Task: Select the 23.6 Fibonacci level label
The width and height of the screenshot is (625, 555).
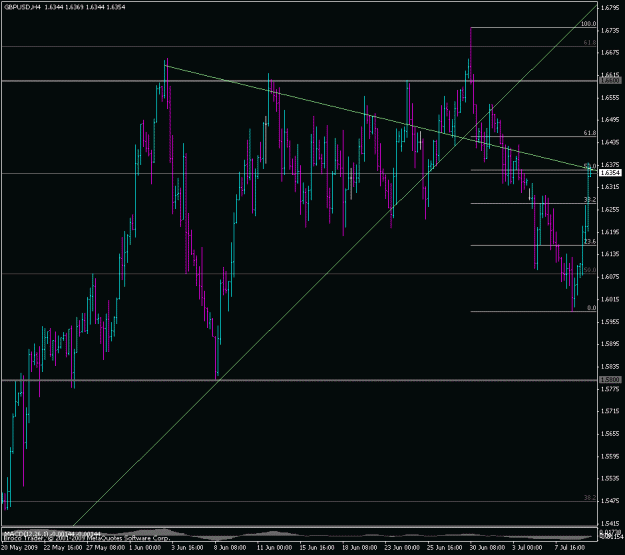Action: [x=590, y=242]
